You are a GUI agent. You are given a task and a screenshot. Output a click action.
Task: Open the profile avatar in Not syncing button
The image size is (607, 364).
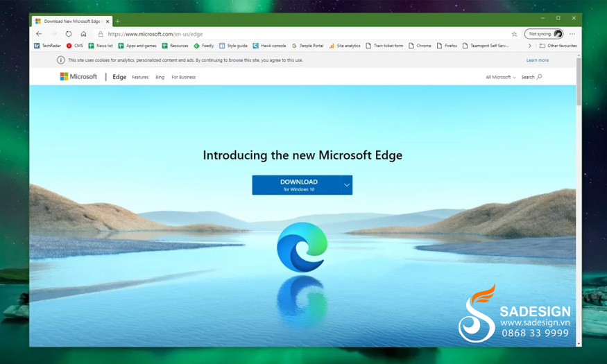click(x=558, y=34)
